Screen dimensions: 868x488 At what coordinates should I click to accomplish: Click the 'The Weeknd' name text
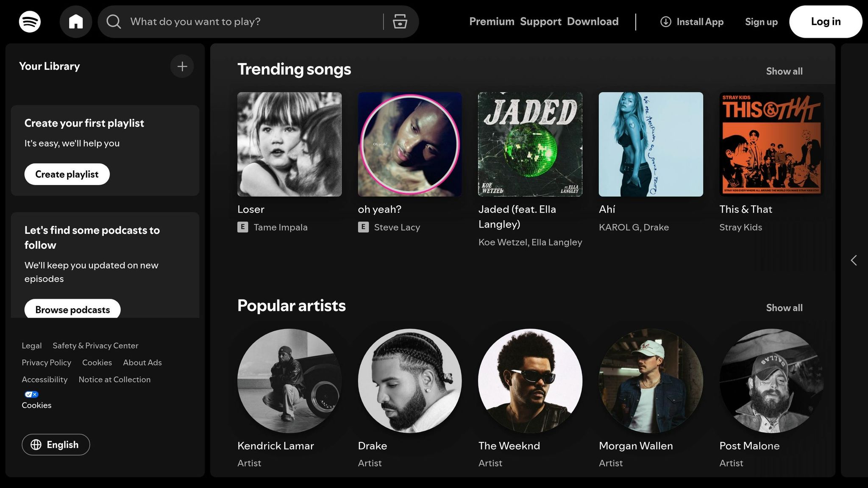[x=509, y=446]
